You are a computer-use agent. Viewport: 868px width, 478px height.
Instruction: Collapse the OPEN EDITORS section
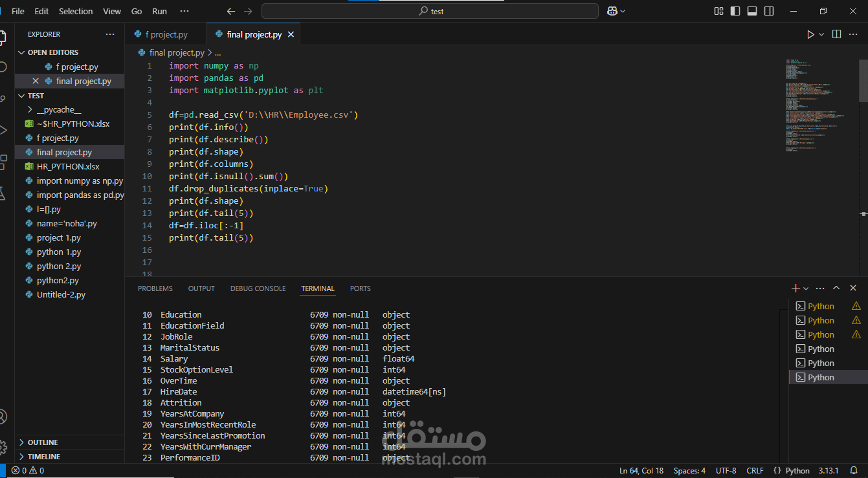(x=22, y=52)
